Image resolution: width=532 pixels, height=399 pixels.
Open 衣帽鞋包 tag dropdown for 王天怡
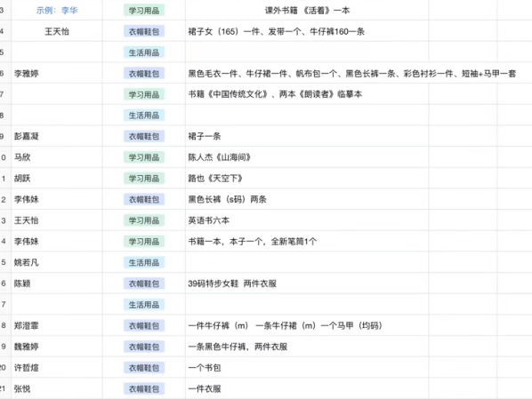point(144,31)
